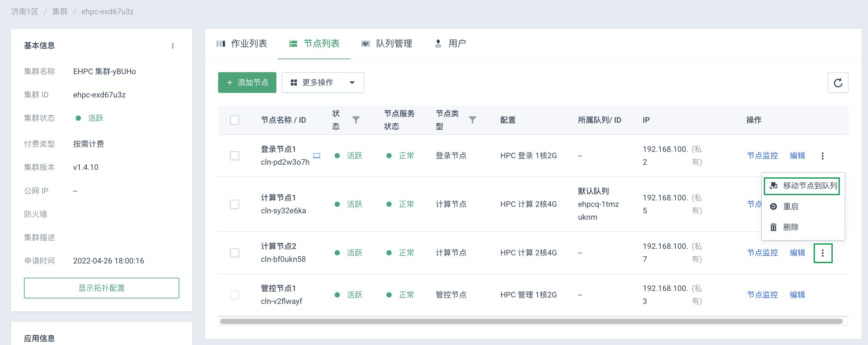The height and width of the screenshot is (345, 868).
Task: Click the 应用信息 section heading
Action: [x=39, y=339]
